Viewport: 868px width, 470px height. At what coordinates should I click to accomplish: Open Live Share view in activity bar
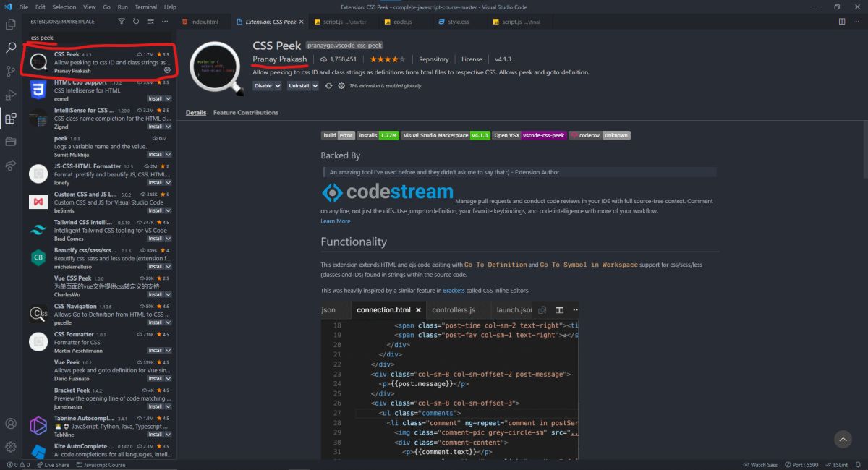pyautogui.click(x=11, y=165)
